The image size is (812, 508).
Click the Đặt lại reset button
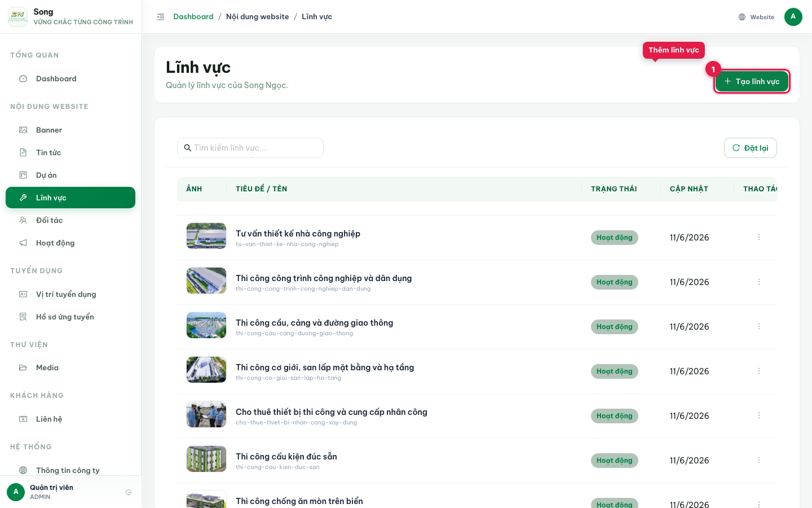(x=751, y=148)
